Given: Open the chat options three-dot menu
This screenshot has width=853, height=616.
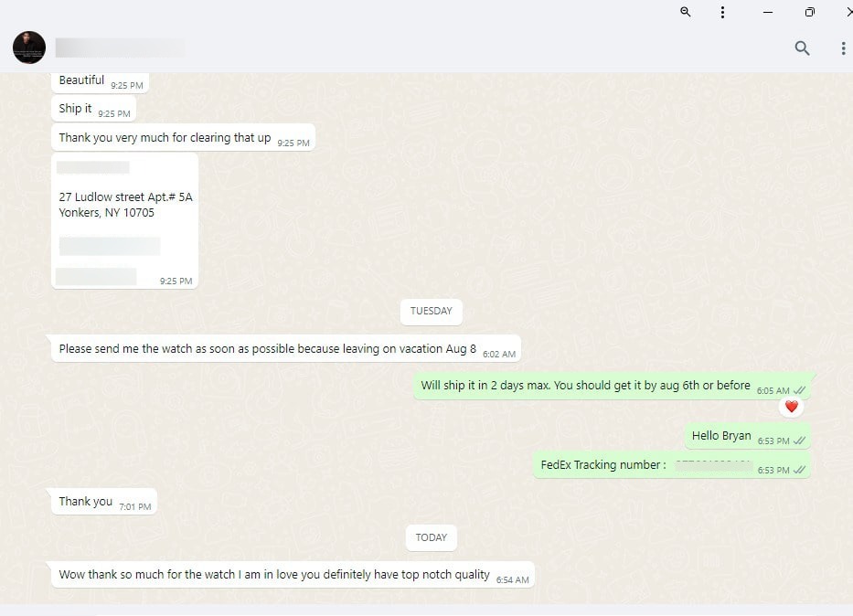Looking at the screenshot, I should click(842, 48).
